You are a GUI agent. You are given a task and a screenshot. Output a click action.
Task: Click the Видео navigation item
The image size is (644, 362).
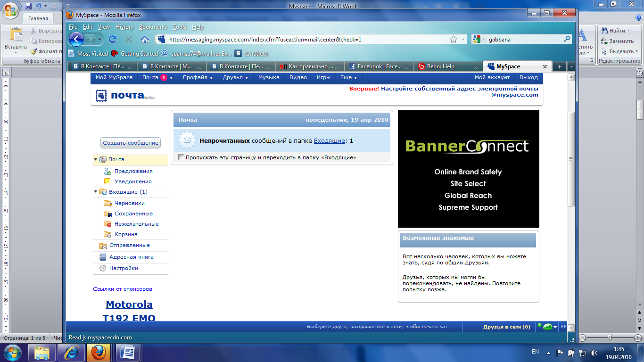tap(298, 77)
